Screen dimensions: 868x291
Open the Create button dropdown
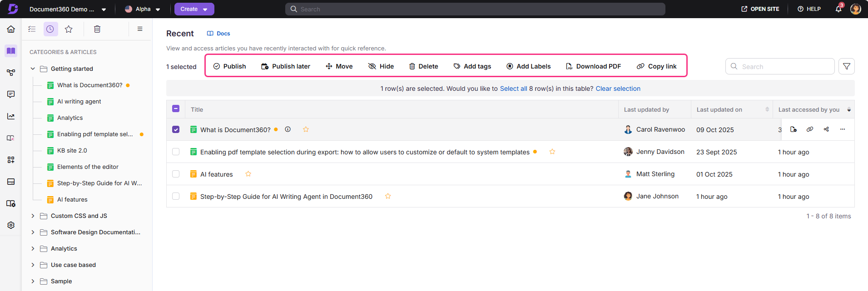point(194,9)
